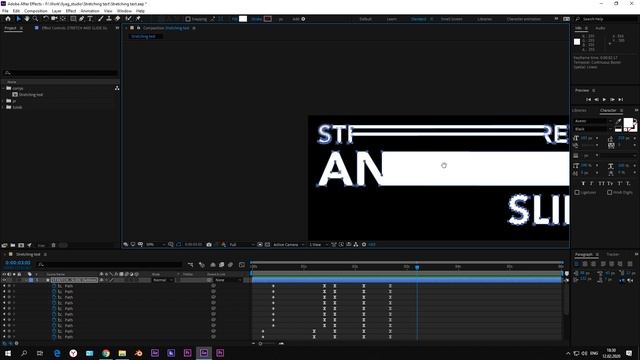The image size is (640, 360).
Task: Open the 1 View layout dropdown
Action: point(318,244)
